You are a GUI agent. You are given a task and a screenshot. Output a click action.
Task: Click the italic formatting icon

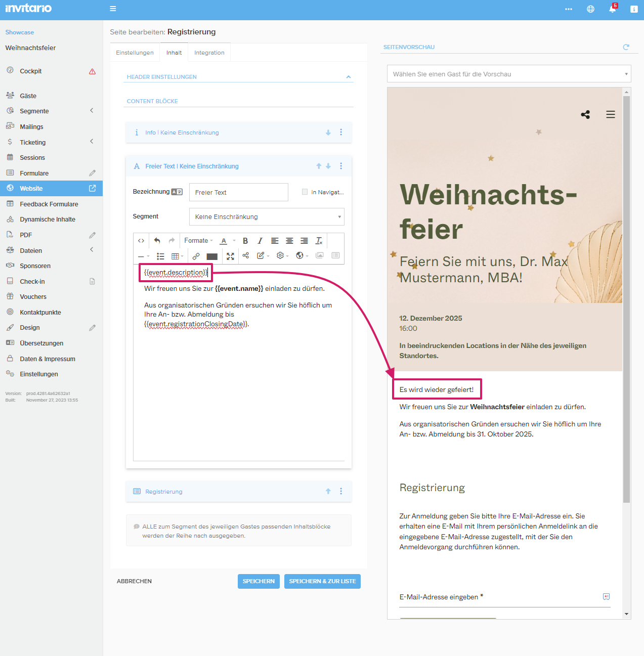260,241
